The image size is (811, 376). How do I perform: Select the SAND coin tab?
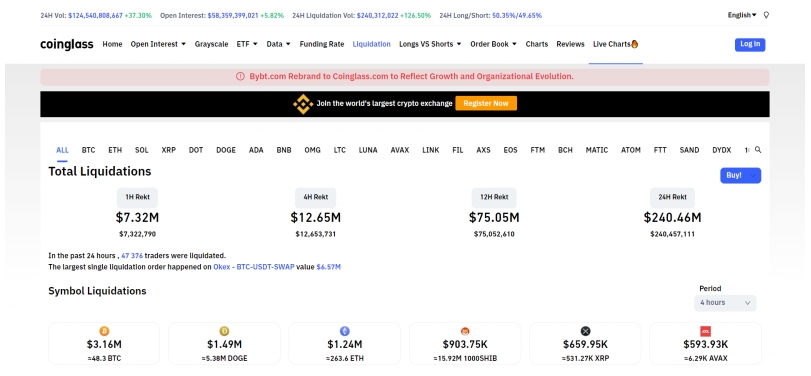tap(689, 150)
